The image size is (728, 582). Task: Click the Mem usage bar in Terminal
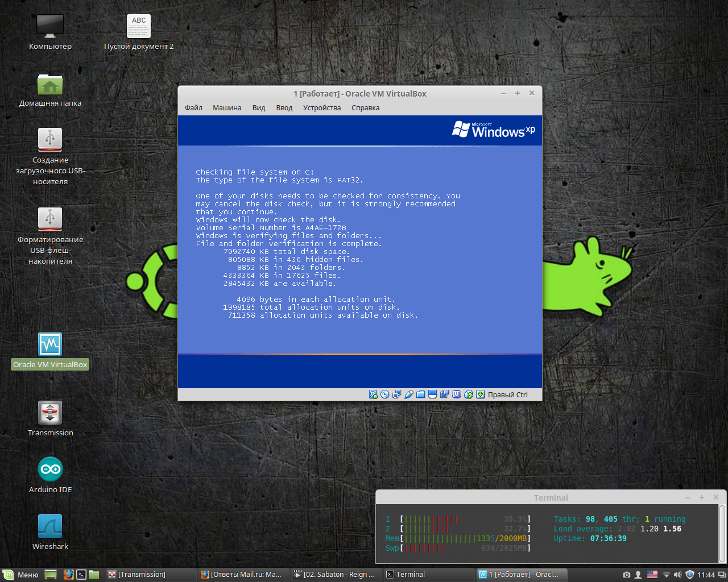click(x=458, y=538)
